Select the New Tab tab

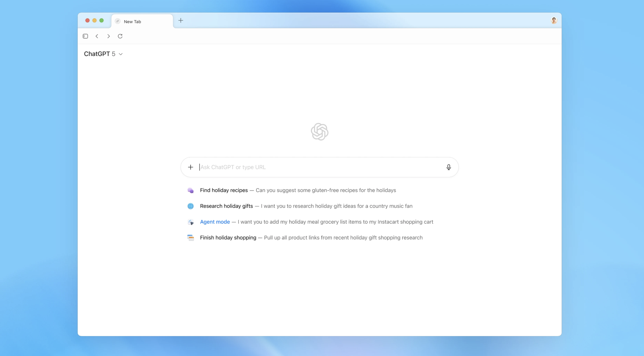tap(142, 22)
